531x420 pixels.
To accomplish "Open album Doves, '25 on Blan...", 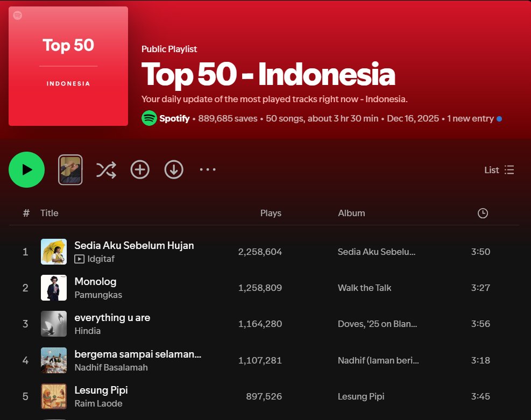I will coord(377,324).
